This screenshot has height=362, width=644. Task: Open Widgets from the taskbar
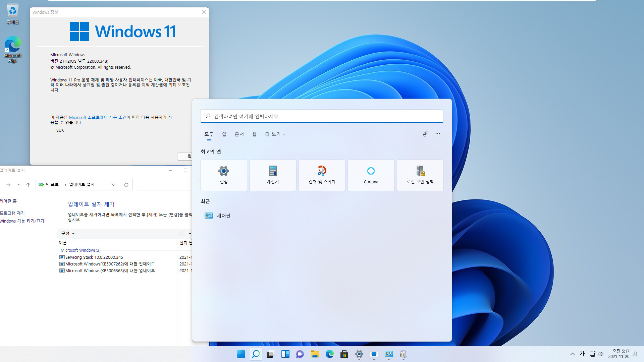pyautogui.click(x=285, y=354)
